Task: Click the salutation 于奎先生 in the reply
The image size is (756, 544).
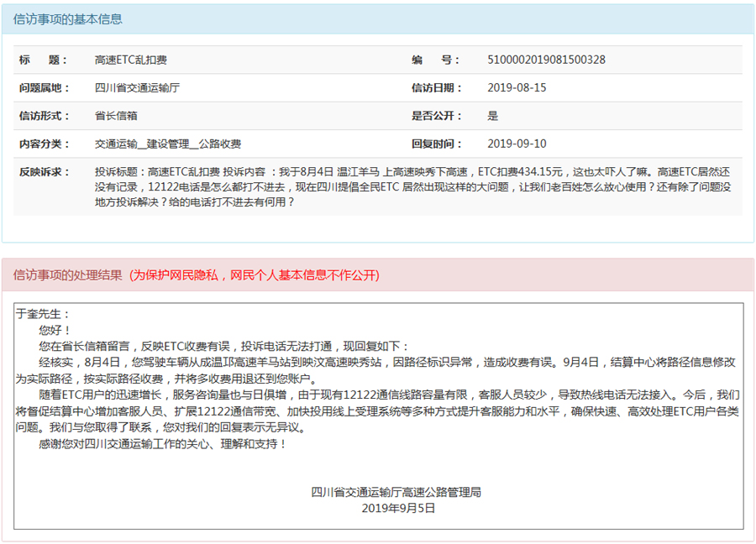Action: click(x=38, y=314)
